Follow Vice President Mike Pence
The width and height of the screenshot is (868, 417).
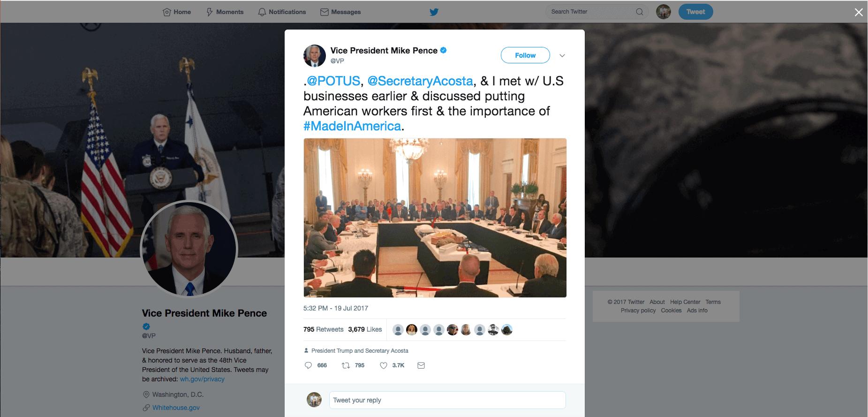(x=525, y=55)
